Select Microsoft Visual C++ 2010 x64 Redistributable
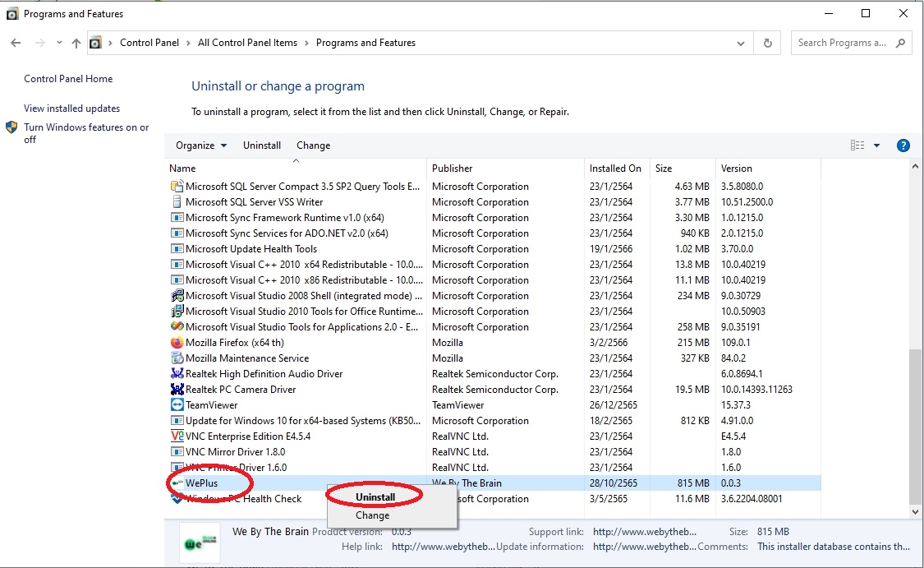 [x=304, y=265]
